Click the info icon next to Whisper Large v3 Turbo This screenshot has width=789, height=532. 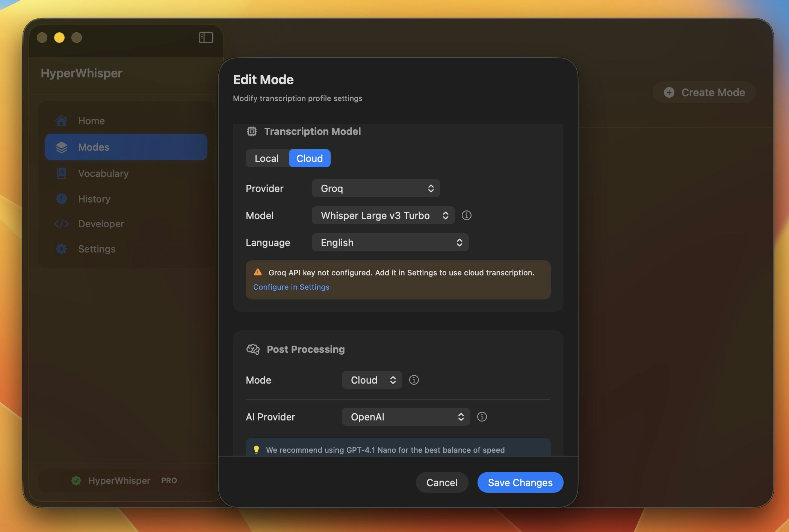point(466,215)
